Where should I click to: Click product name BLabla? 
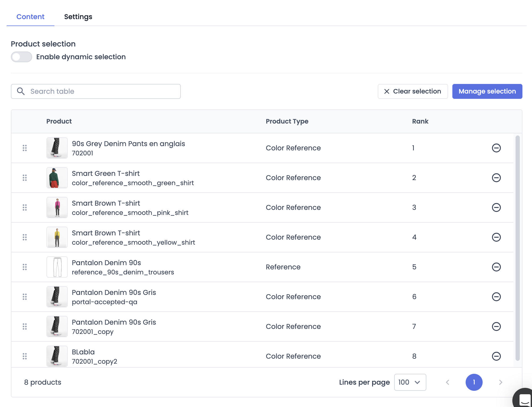tap(83, 352)
